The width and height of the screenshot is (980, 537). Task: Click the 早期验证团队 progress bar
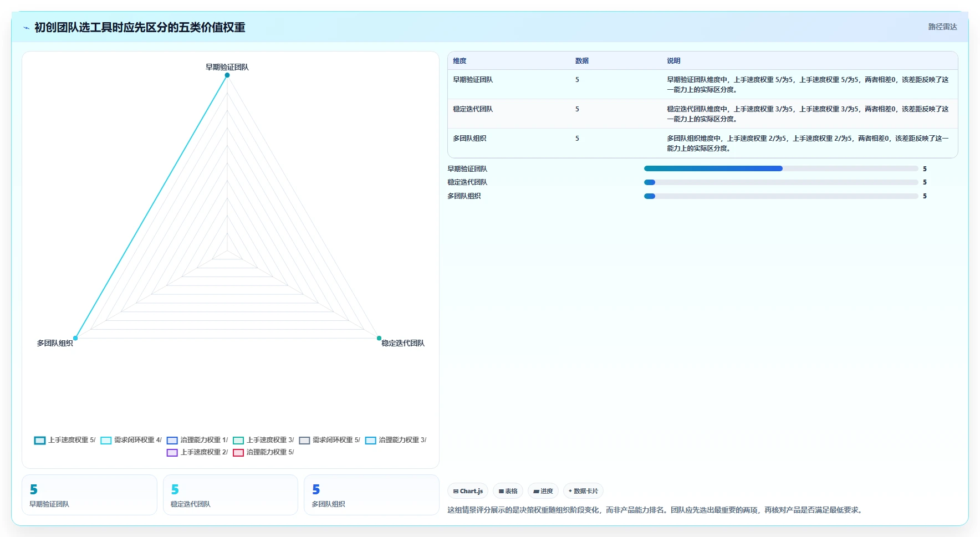(781, 168)
